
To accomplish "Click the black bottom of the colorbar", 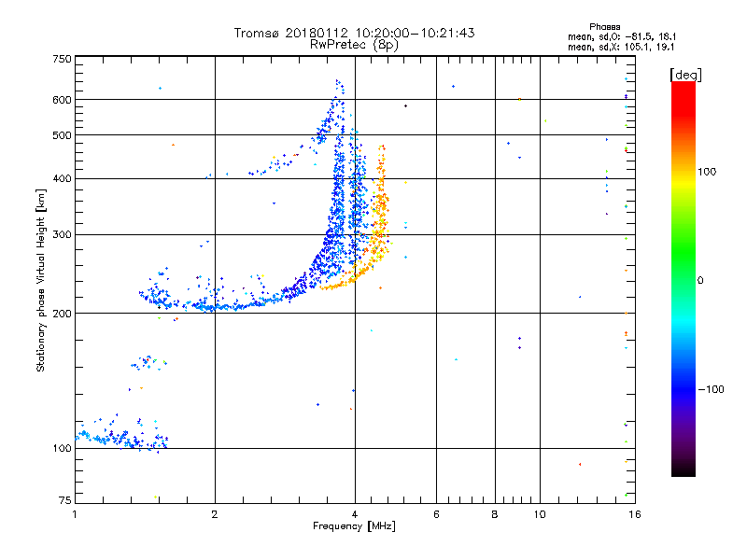I will point(684,469).
